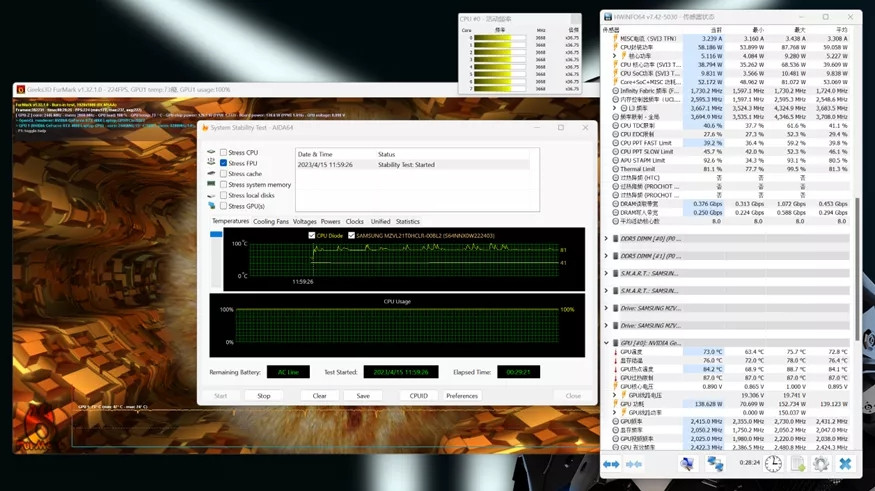Viewport: 875px width, 491px height.
Task: Switch to Unified tab
Action: pos(381,222)
